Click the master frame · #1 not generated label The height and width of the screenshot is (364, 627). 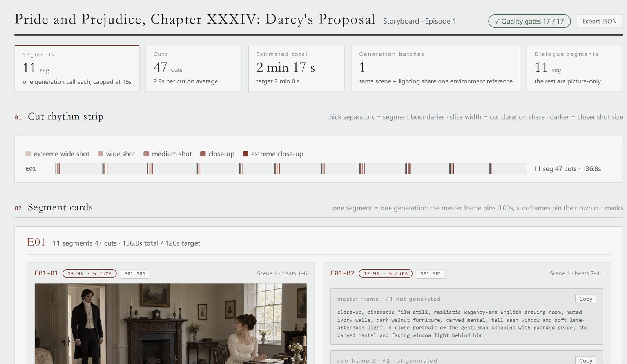click(x=389, y=299)
